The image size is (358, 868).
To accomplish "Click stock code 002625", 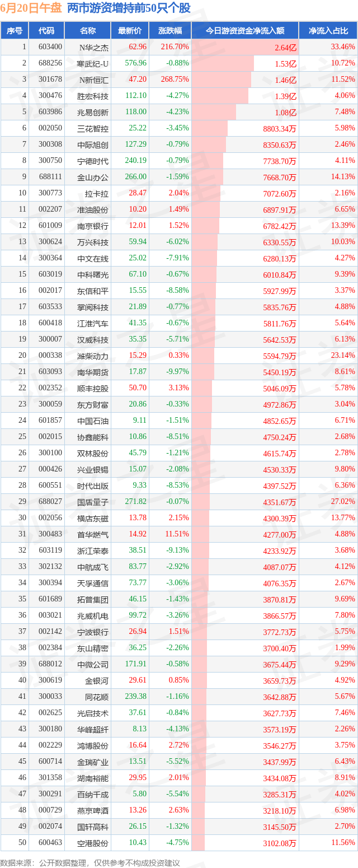I will 50,713.
